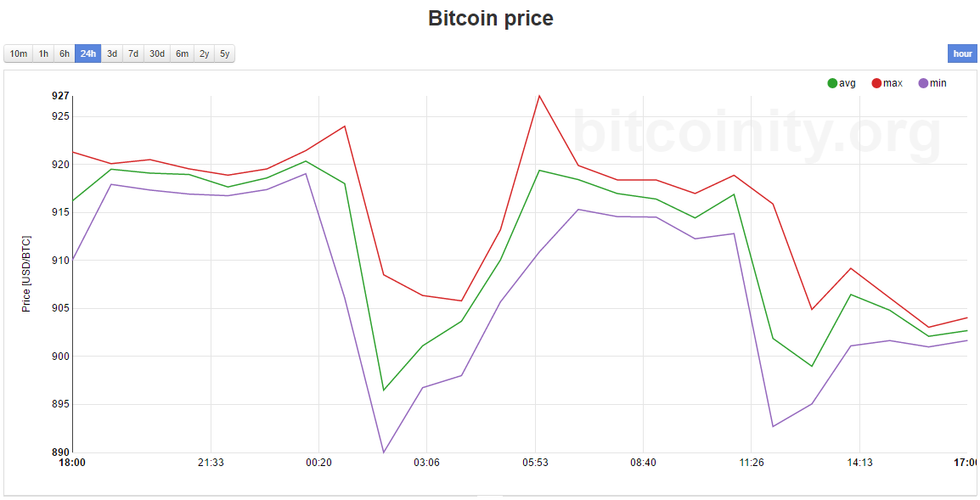Image resolution: width=980 pixels, height=500 pixels.
Task: Click the red max peak at 927
Action: [538, 96]
